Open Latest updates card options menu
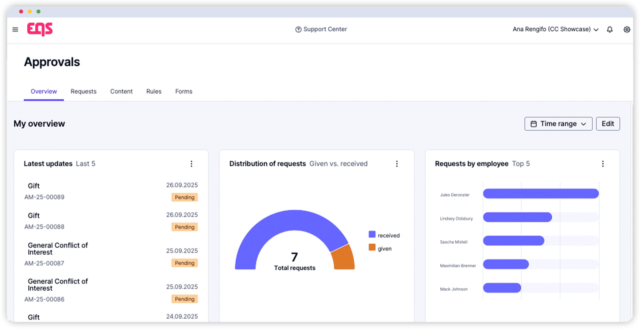 pyautogui.click(x=191, y=164)
